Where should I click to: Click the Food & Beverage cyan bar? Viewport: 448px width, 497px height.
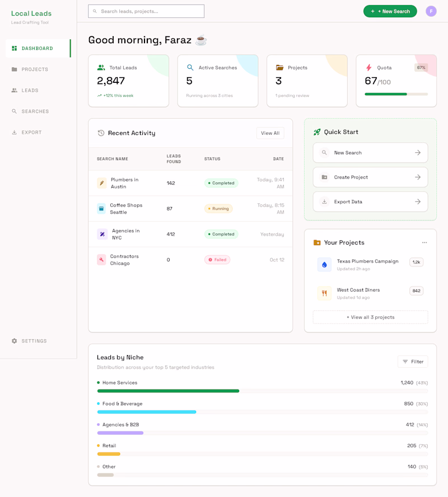pyautogui.click(x=147, y=412)
